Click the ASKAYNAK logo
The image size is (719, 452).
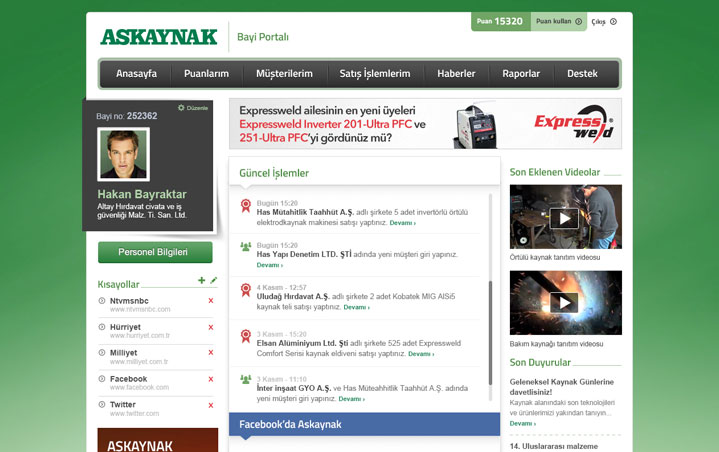click(159, 37)
